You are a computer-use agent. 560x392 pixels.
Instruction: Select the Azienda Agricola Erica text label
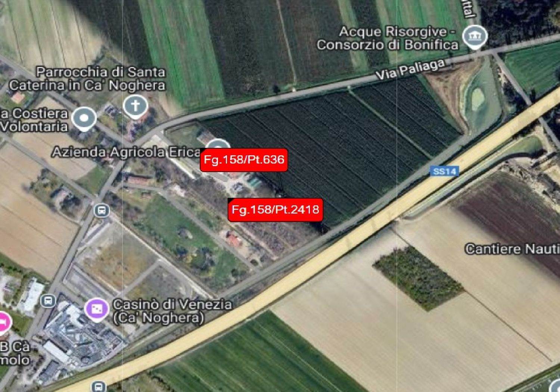[x=127, y=152]
